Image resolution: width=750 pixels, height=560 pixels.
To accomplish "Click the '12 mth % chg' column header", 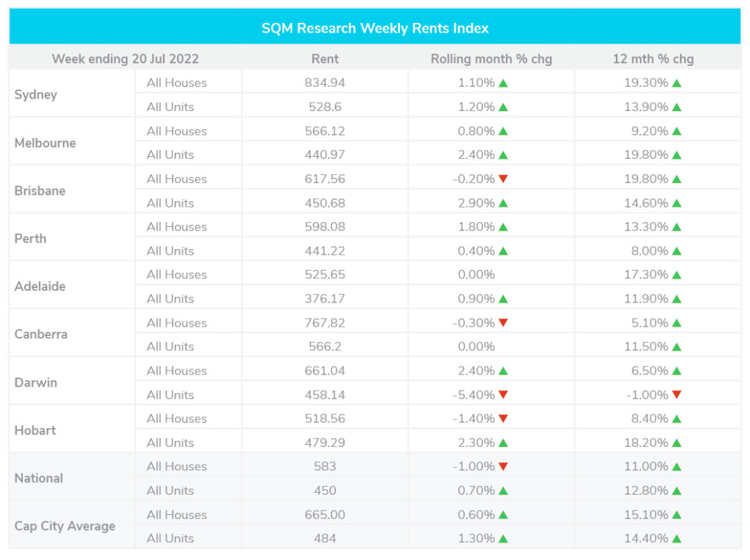I will pos(653,59).
